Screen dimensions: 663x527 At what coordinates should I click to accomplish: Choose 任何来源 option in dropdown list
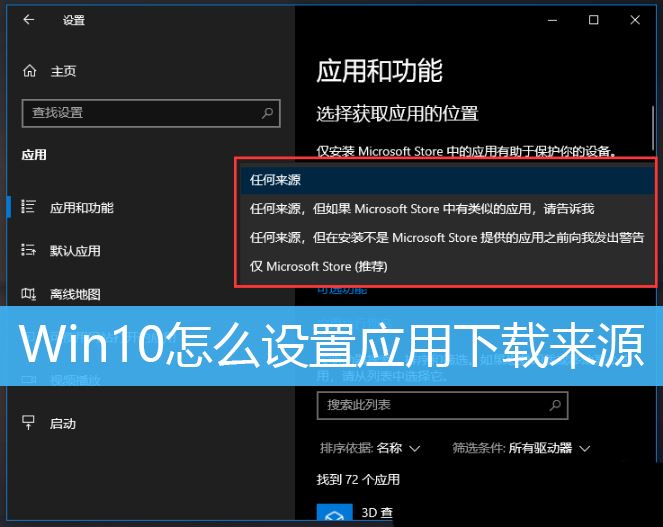tap(275, 180)
